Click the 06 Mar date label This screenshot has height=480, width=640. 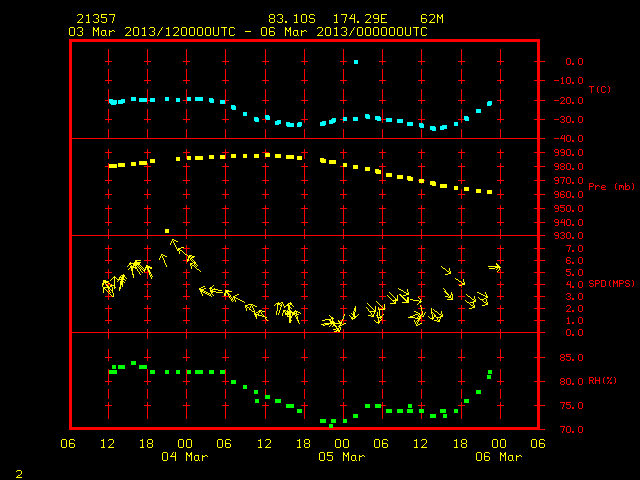[499, 457]
